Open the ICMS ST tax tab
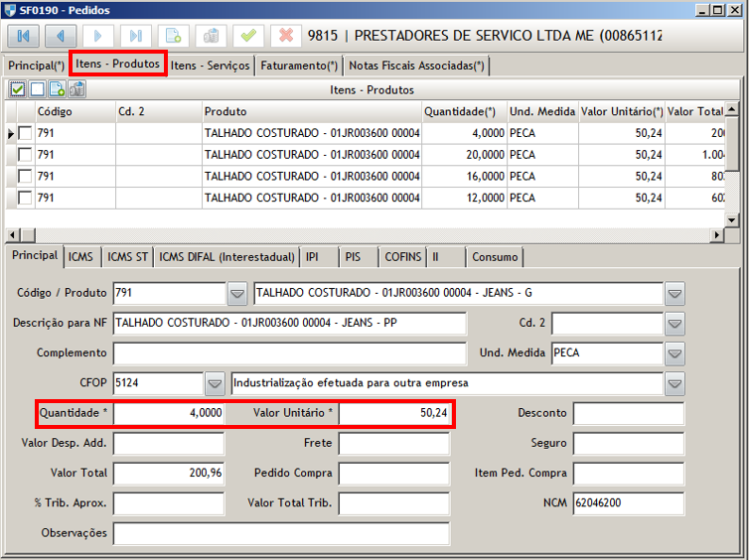Image resolution: width=749 pixels, height=560 pixels. point(127,257)
